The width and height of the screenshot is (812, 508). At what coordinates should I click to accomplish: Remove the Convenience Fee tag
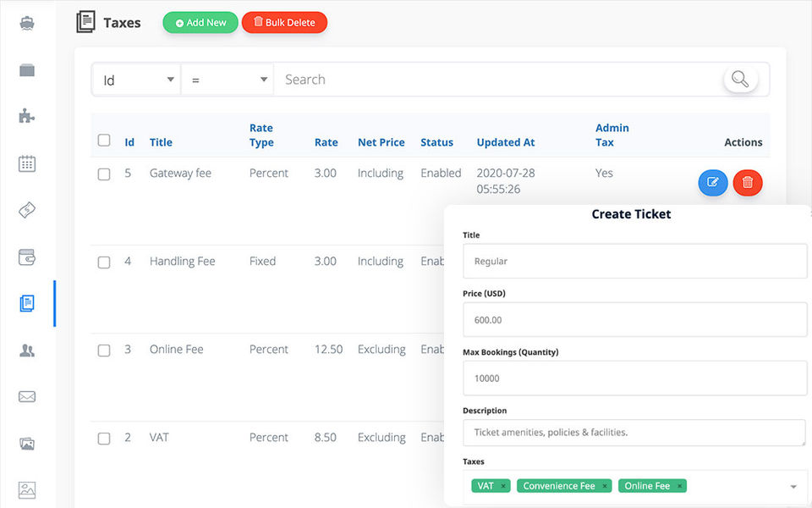click(604, 486)
